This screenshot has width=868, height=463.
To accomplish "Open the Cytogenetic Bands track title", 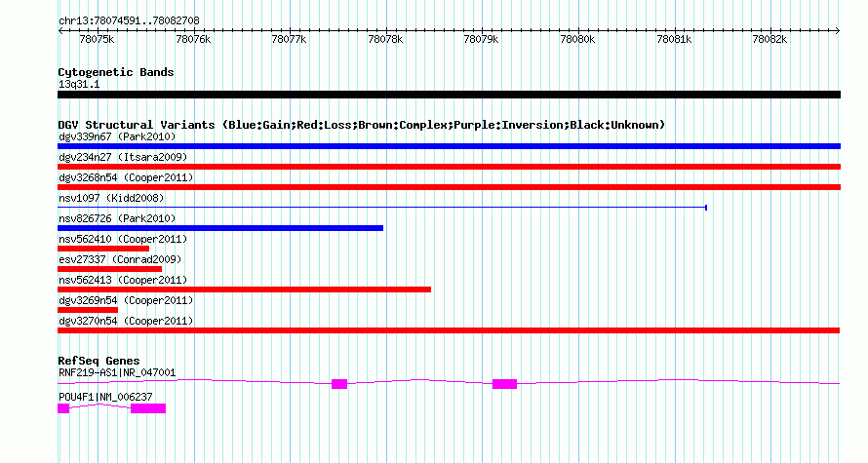I will 116,72.
